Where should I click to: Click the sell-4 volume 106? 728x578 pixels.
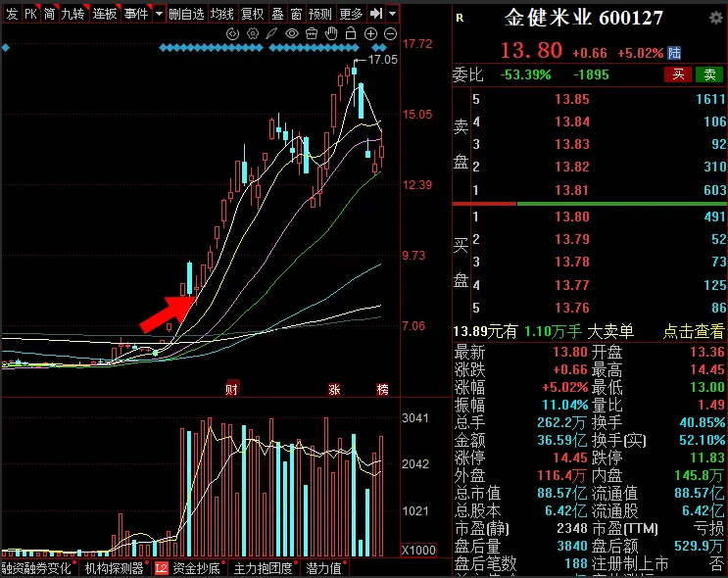tap(714, 122)
